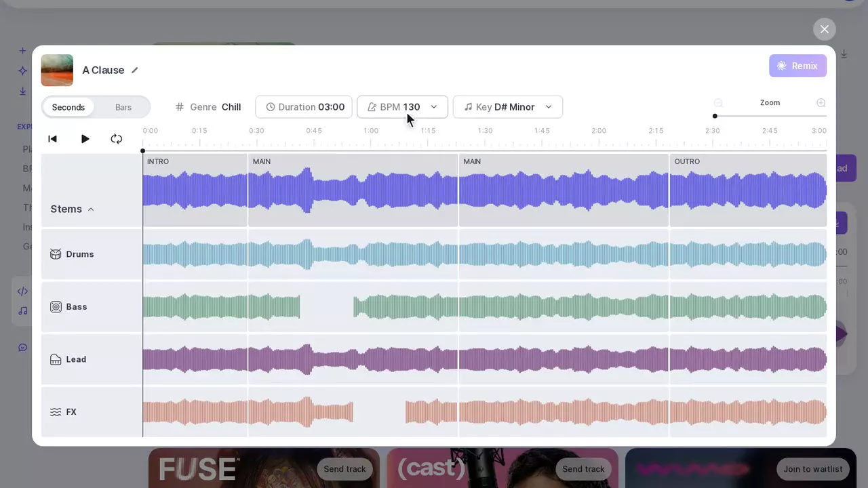
Task: Toggle loop playback
Action: pyautogui.click(x=117, y=139)
